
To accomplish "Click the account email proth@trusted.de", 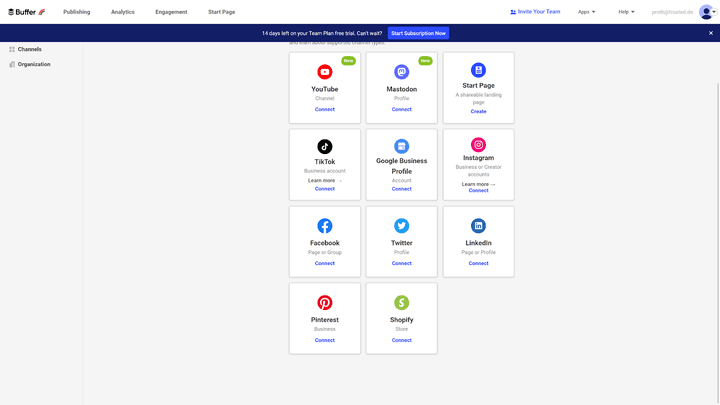I will click(672, 12).
